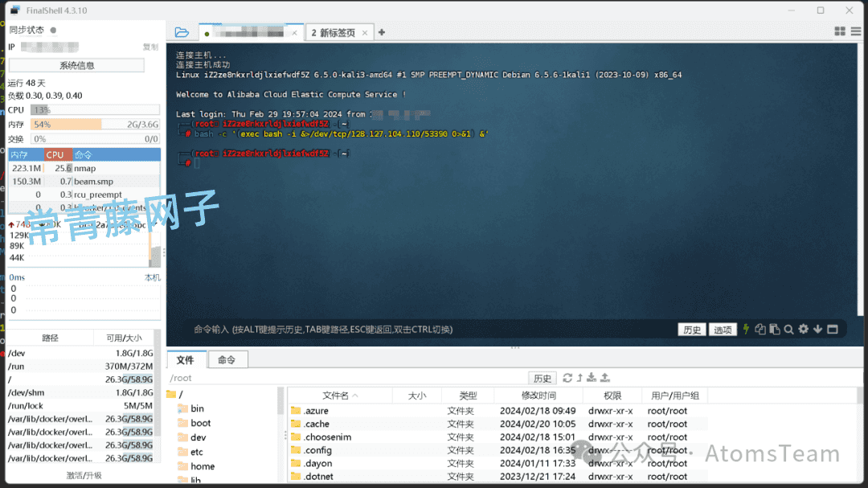Select the home folder in tree
Screen dimensions: 868x488
pos(196,466)
